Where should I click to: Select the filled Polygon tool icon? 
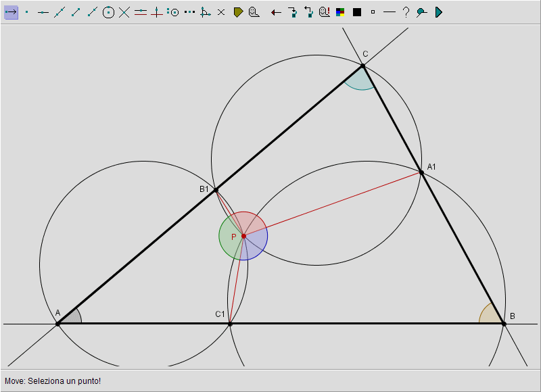[238, 12]
